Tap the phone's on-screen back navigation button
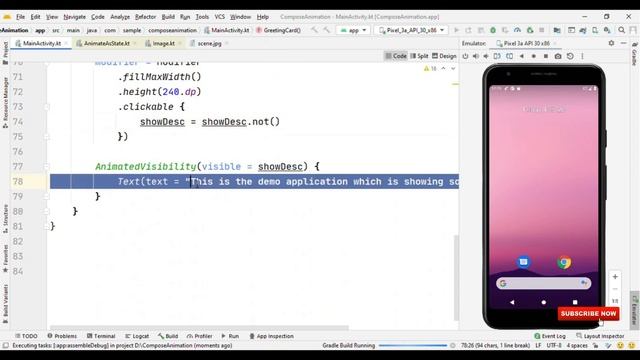This screenshot has width=640, height=360. (512, 302)
